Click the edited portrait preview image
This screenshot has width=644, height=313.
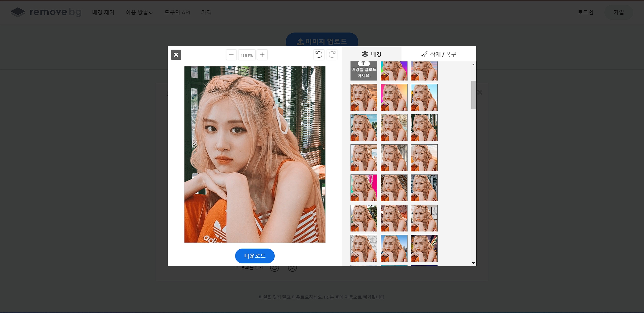(x=255, y=154)
